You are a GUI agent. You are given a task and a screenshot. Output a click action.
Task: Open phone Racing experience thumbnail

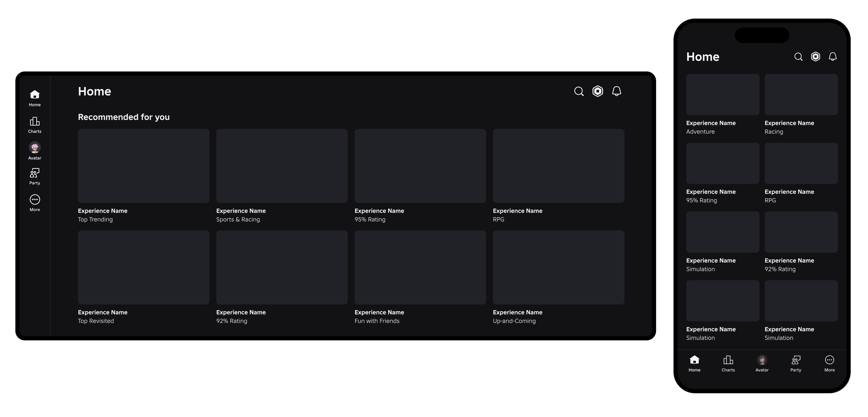pos(801,95)
